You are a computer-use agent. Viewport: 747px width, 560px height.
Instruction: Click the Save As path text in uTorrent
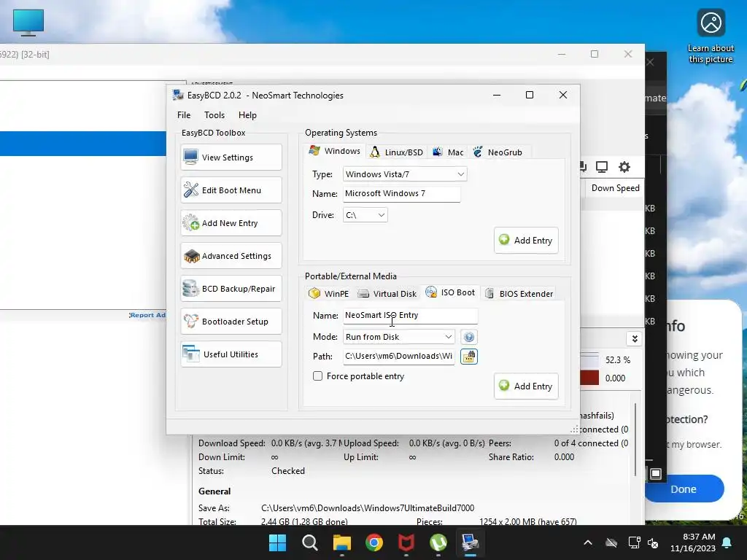click(x=368, y=508)
